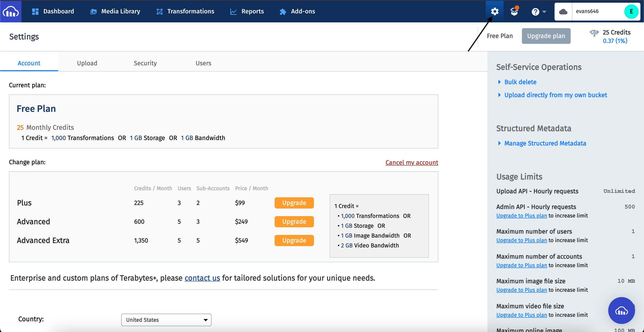This screenshot has height=332, width=644.
Task: Click the evans646 avatar circle
Action: 632,11
